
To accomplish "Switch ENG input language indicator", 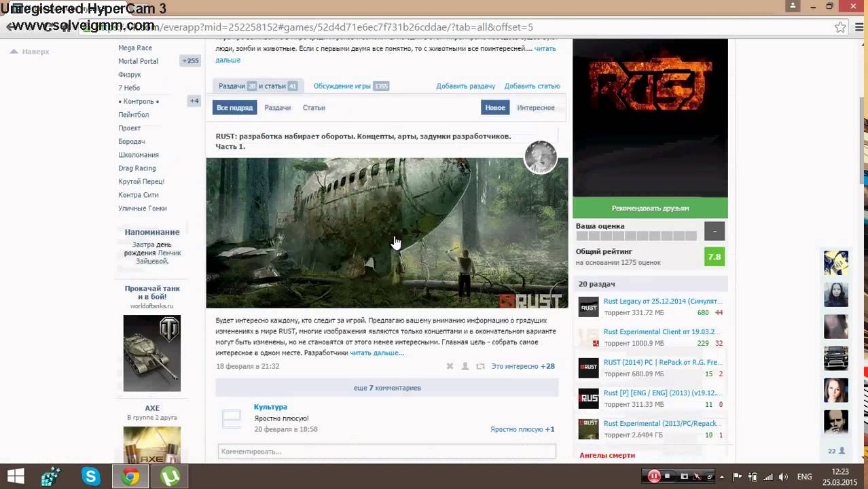I will tap(804, 477).
